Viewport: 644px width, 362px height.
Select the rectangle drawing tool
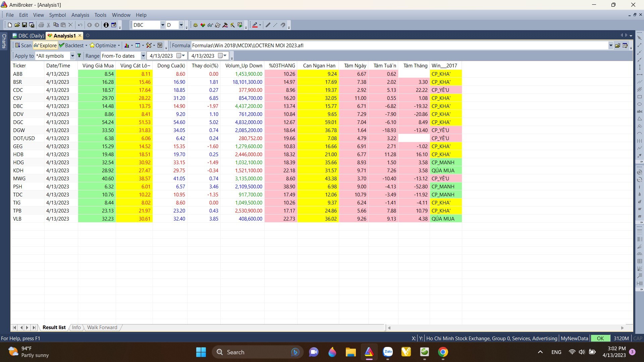(639, 97)
